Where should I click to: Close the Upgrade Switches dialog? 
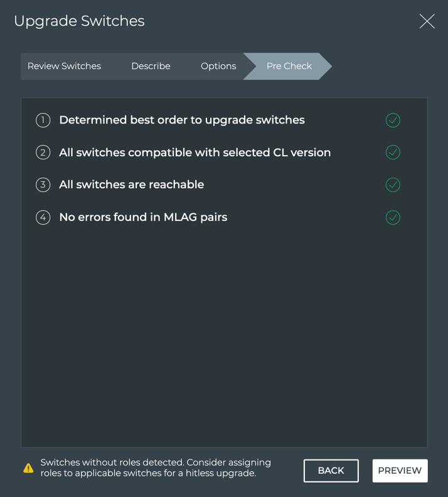[427, 21]
